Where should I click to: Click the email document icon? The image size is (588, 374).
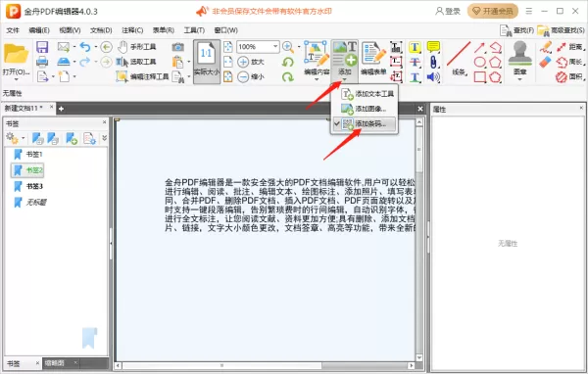pos(64,47)
